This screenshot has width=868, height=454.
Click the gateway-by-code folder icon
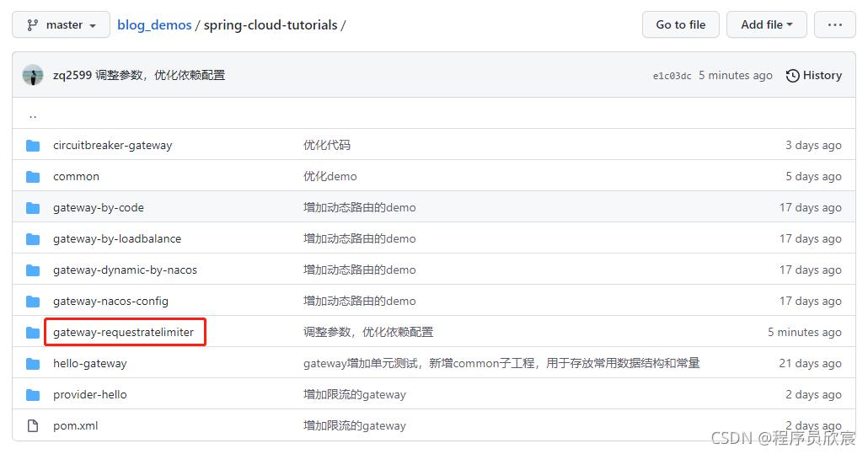[33, 207]
